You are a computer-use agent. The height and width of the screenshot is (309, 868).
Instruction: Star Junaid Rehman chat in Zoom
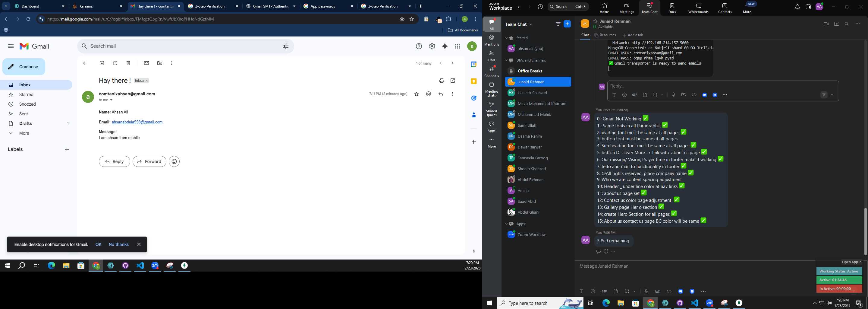pos(596,21)
